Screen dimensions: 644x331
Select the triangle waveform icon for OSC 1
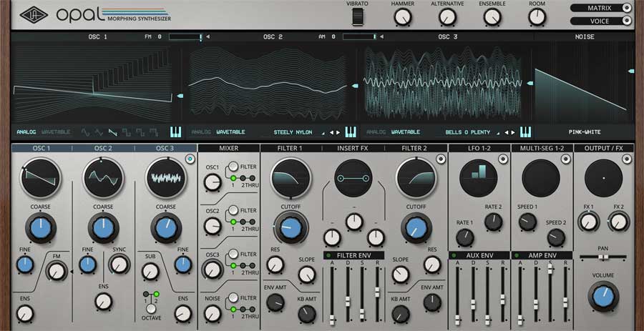click(x=99, y=132)
